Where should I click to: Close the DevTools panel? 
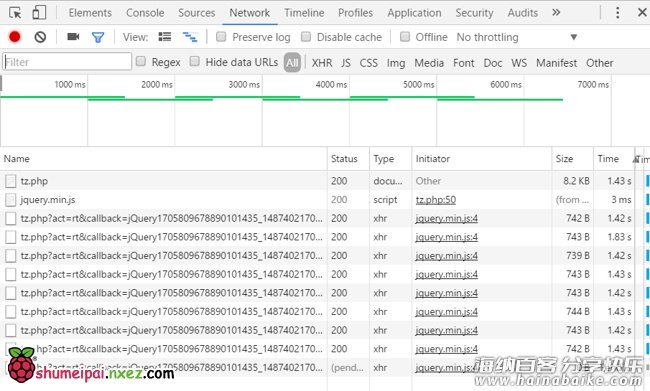coord(642,13)
